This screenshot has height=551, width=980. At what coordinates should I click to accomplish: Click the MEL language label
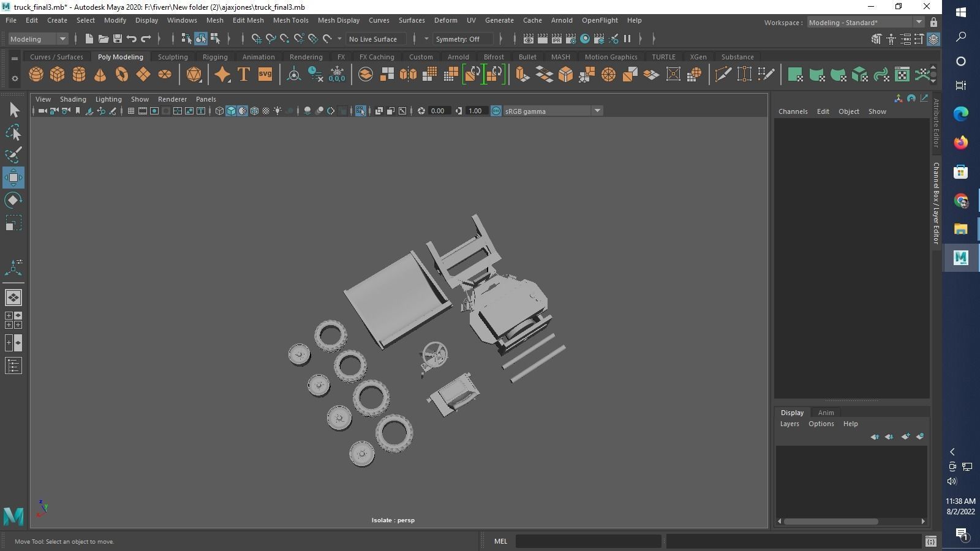(500, 541)
